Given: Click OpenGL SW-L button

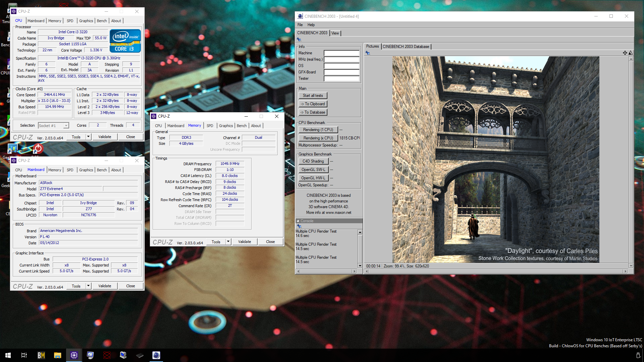Looking at the screenshot, I should pyautogui.click(x=313, y=170).
